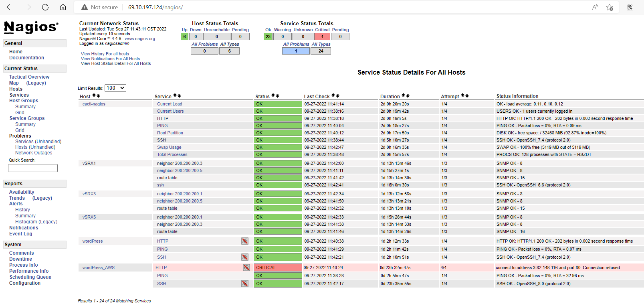Reload the page with browser refresh icon

point(45,7)
